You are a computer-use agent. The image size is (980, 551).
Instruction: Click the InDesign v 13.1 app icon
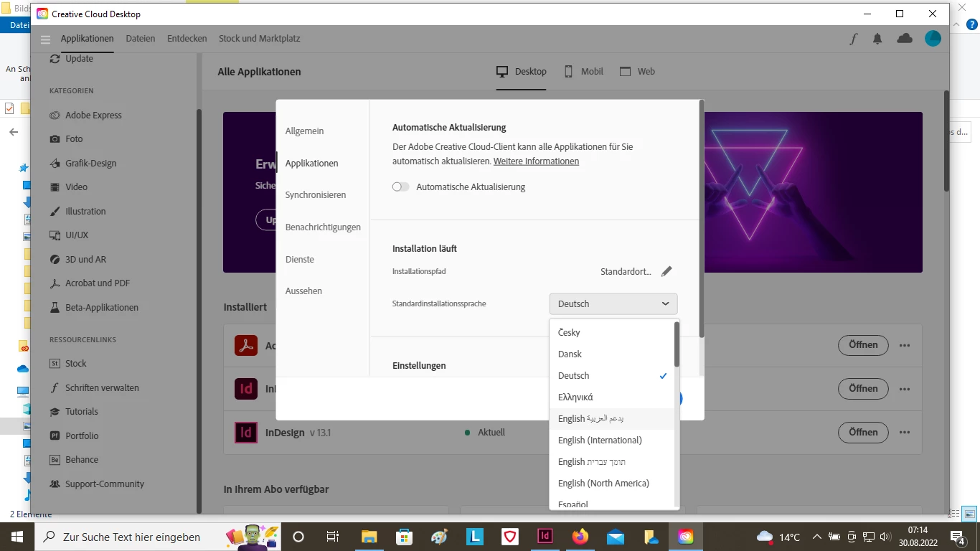coord(246,432)
